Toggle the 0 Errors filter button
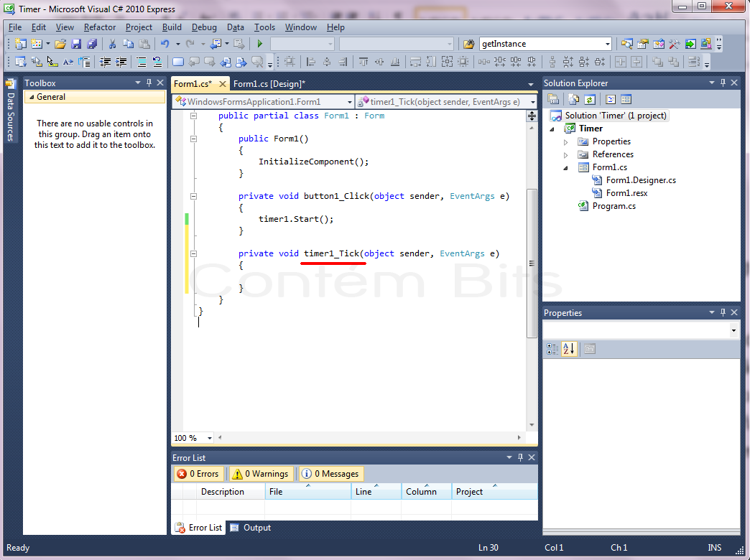The height and width of the screenshot is (560, 750). [x=198, y=473]
